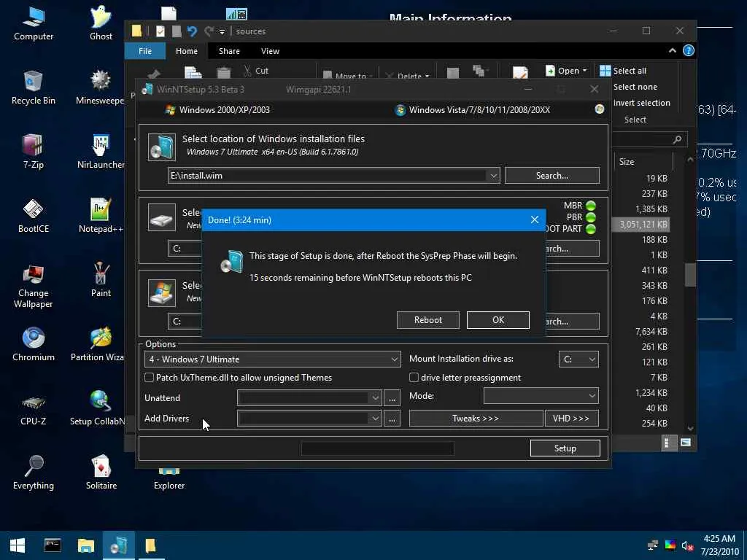This screenshot has width=747, height=560.
Task: Click the taskbar clock showing 4:25 AM
Action: pos(720,545)
